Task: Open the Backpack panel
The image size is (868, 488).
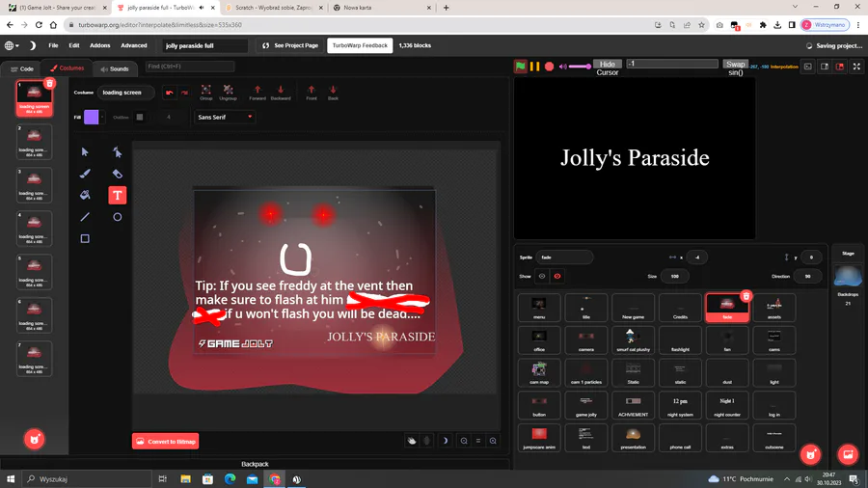Action: [255, 464]
